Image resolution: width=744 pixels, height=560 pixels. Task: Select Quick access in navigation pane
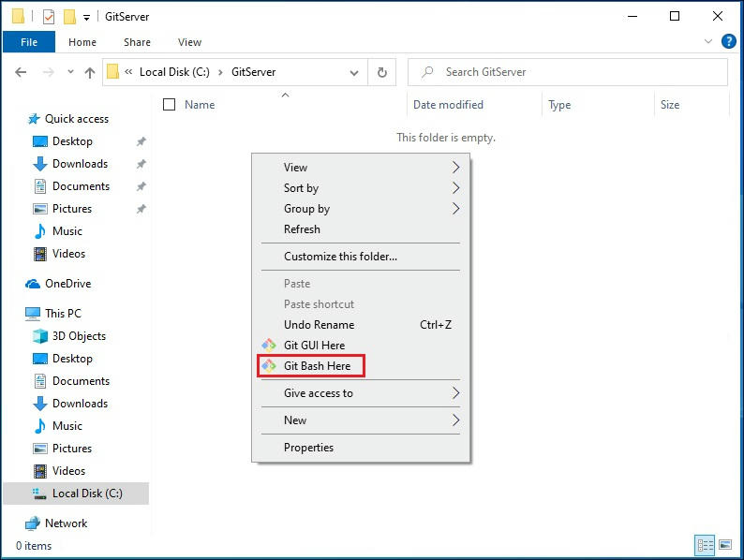(77, 119)
